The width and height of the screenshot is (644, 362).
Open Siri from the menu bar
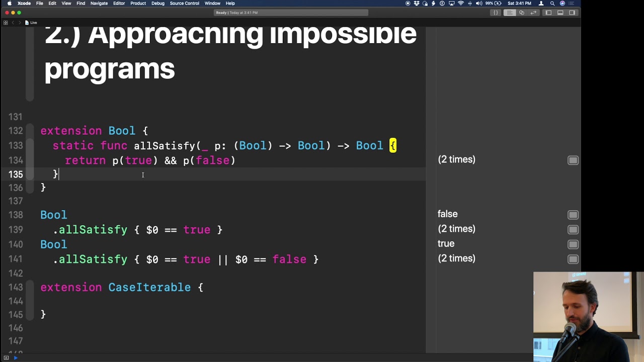[x=562, y=3]
